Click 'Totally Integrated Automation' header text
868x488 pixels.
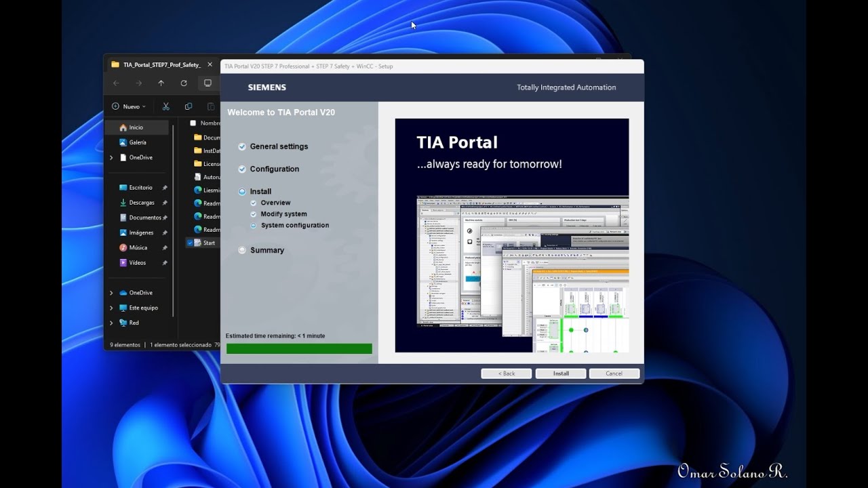click(x=566, y=87)
